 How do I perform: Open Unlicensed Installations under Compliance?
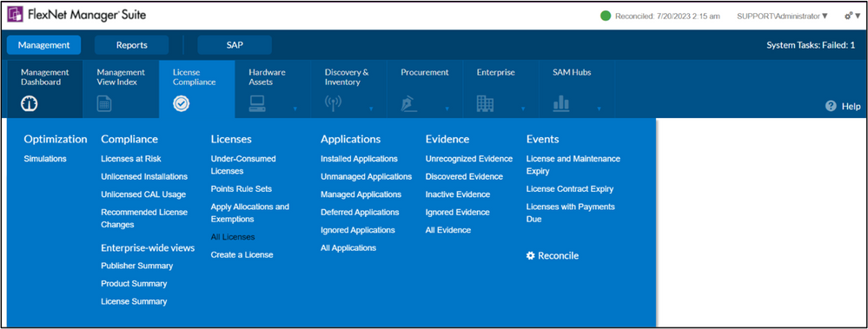pos(144,176)
